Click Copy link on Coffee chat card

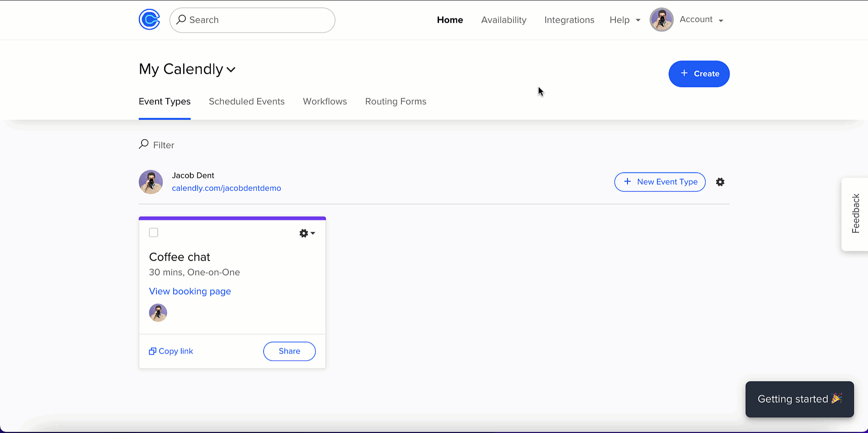171,351
